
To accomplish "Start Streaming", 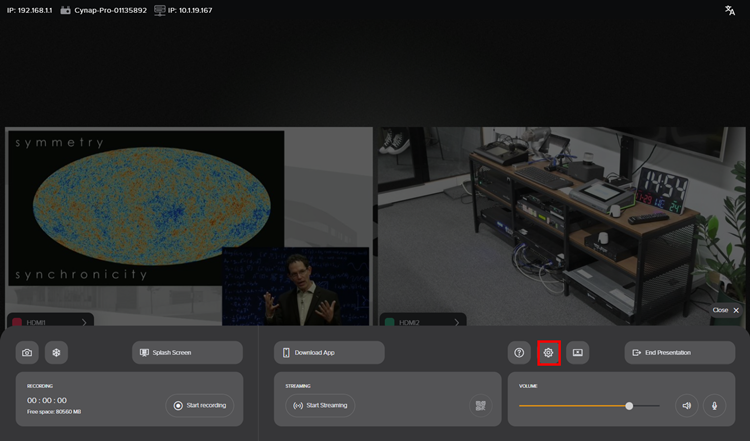I will [x=320, y=406].
